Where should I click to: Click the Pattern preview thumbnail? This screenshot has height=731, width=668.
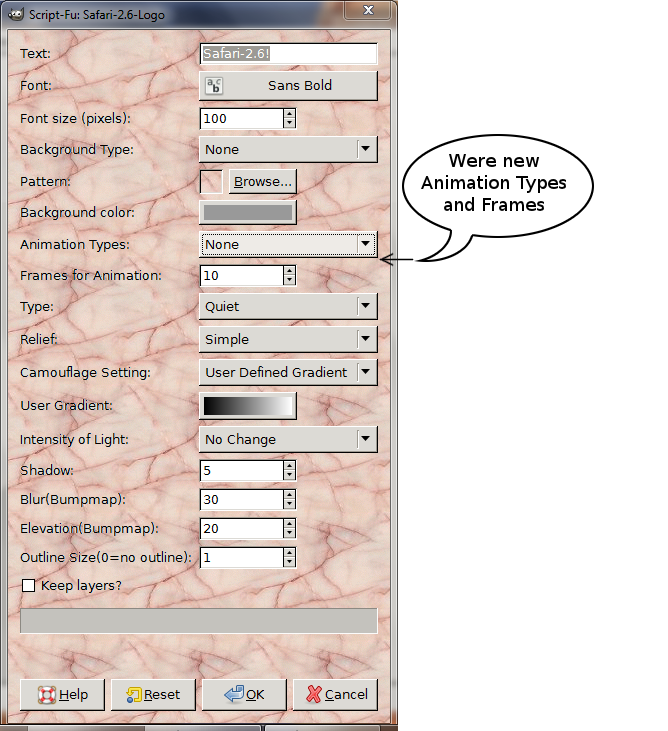click(x=211, y=181)
